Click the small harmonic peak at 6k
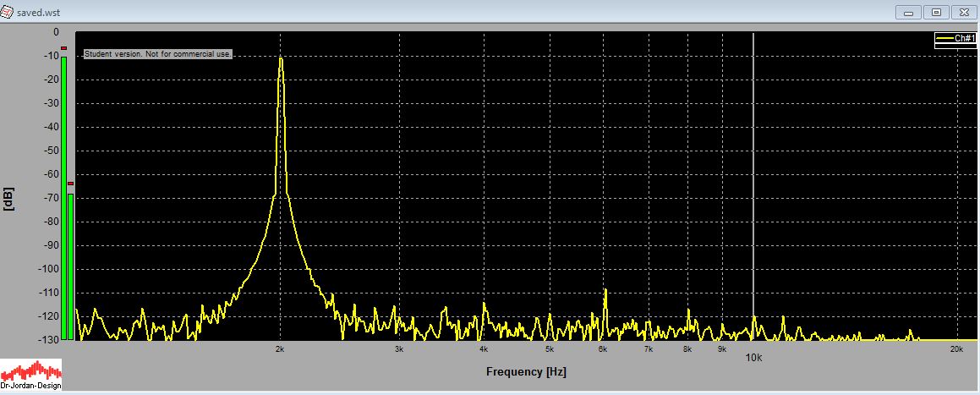 [605, 292]
